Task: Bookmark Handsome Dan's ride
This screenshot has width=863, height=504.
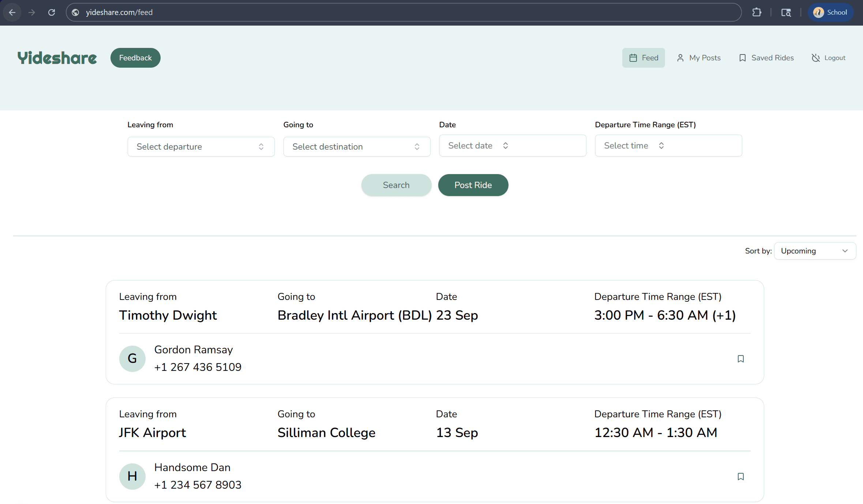Action: point(741,476)
